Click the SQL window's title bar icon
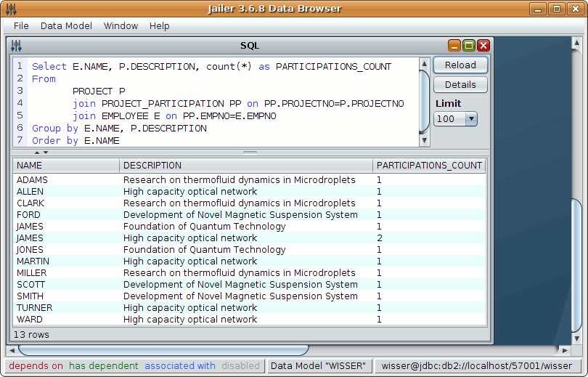Viewport: 588px width, 377px height. [17, 46]
